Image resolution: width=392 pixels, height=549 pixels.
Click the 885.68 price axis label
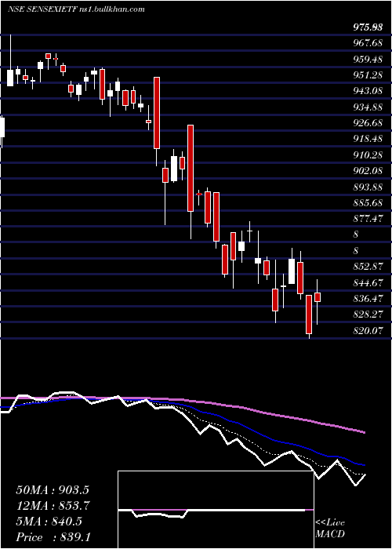pyautogui.click(x=368, y=202)
